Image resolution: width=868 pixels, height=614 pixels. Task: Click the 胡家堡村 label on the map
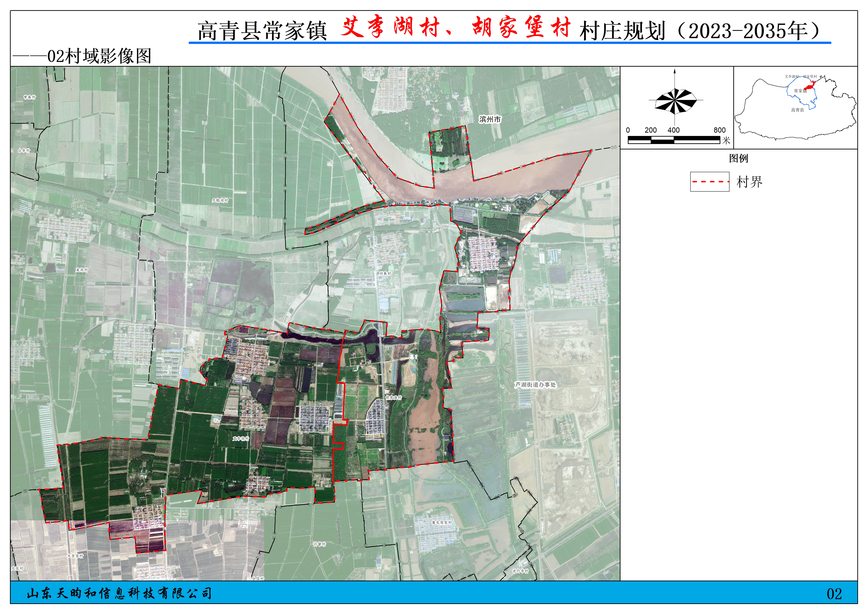click(x=393, y=398)
